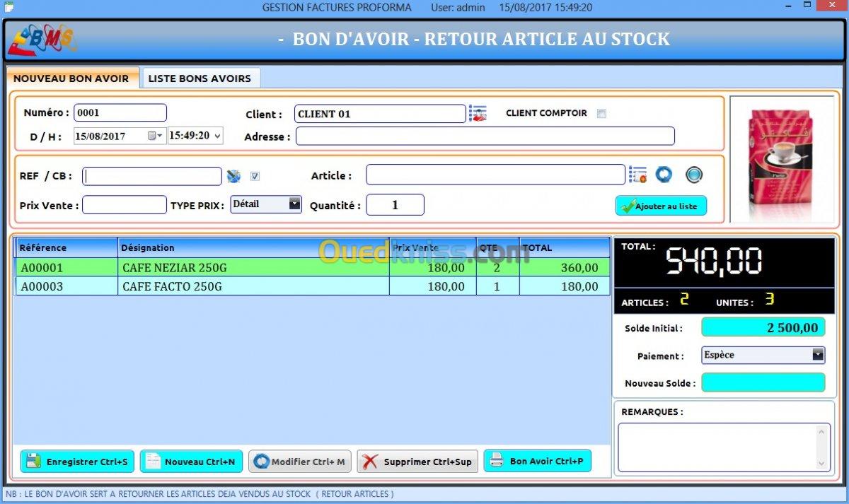Click the empty Nouveau Solde field
The width and height of the screenshot is (849, 504).
[x=763, y=382]
